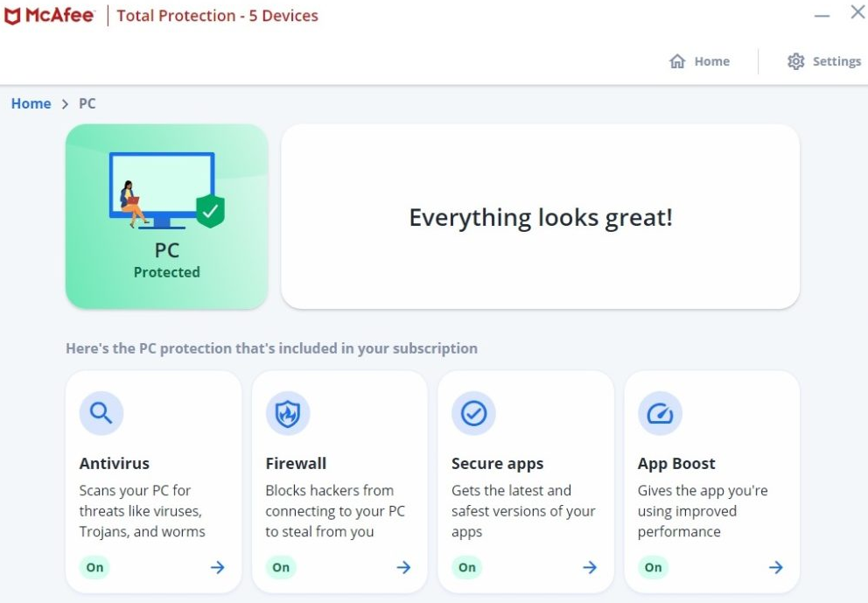The width and height of the screenshot is (868, 603).
Task: Click the Antivirus magnifying glass icon
Action: point(101,413)
